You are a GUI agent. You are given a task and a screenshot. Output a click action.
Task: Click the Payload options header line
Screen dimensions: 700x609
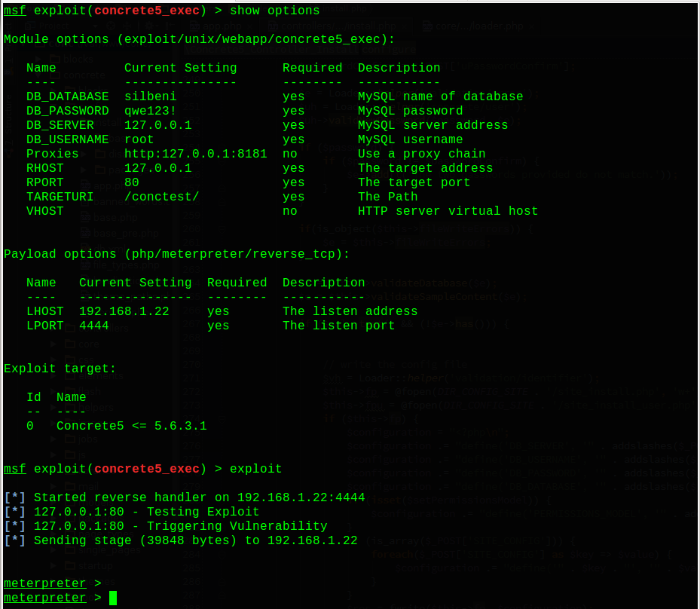176,254
